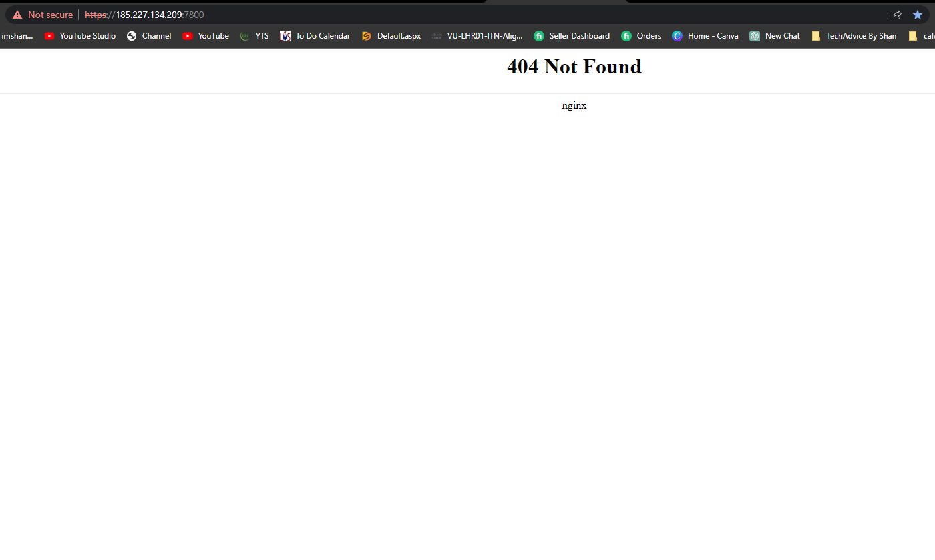
Task: Open the imshan... bookmark
Action: coord(17,36)
